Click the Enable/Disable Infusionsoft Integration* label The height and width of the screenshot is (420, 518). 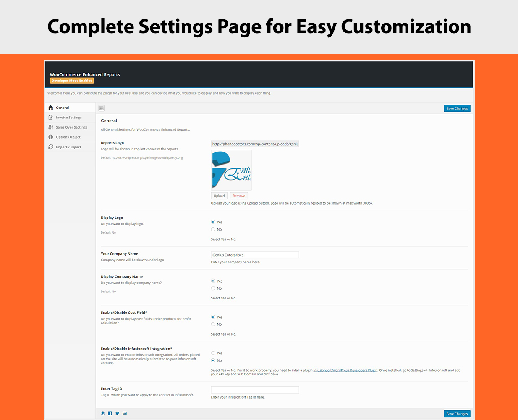(x=136, y=349)
